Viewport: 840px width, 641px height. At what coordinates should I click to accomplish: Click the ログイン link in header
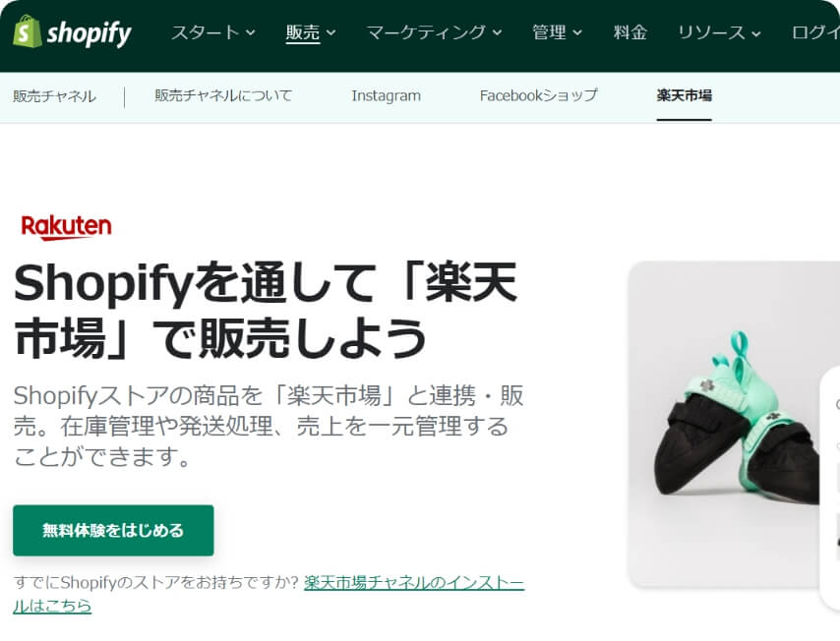click(x=815, y=32)
